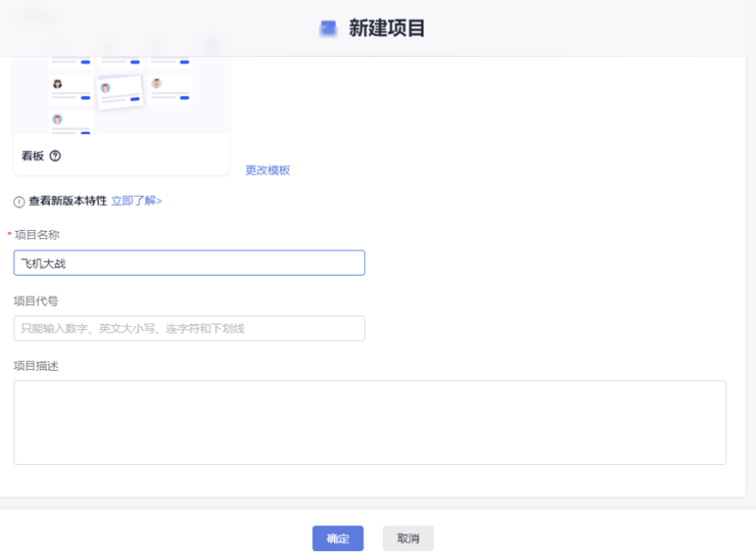The height and width of the screenshot is (556, 756).
Task: Click the 项目名称 label
Action: pyautogui.click(x=37, y=235)
